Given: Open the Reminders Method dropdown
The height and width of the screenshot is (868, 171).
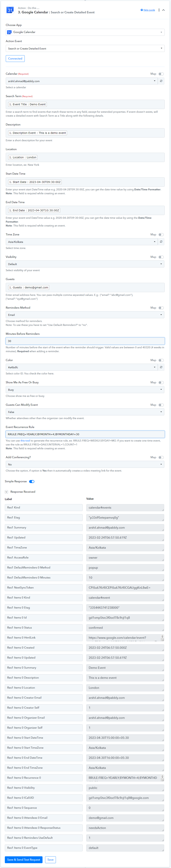Looking at the screenshot, I should coord(85,315).
